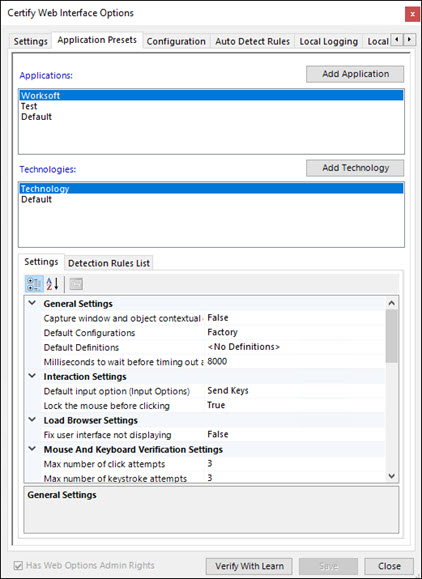
Task: Click the tab strip left arrow
Action: tap(397, 39)
